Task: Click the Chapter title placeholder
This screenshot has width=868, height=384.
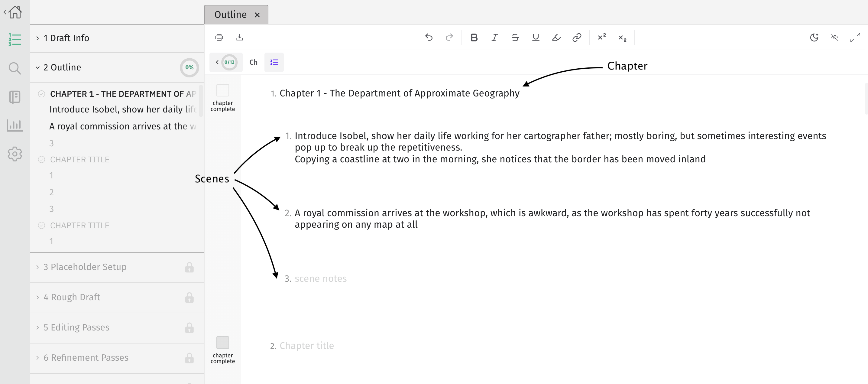Action: coord(307,346)
